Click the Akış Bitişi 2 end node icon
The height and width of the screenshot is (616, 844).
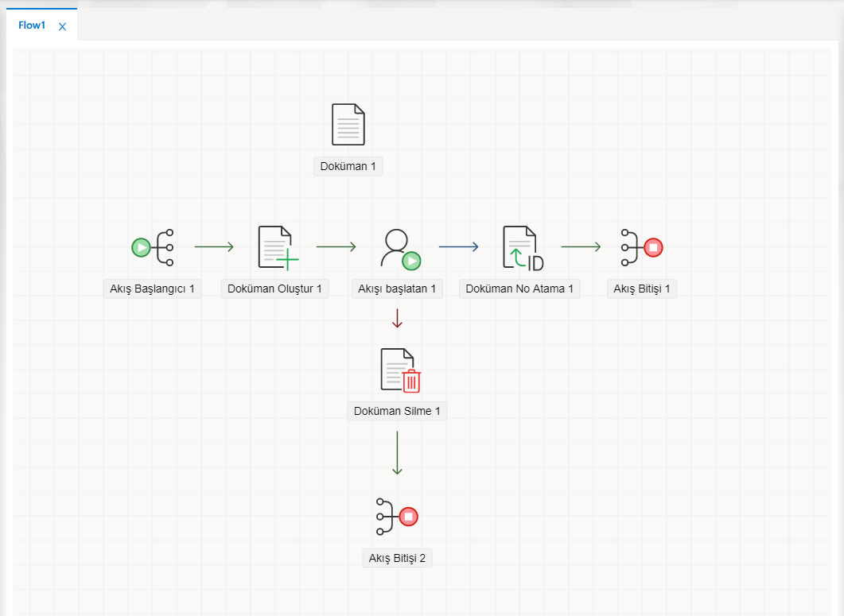point(397,517)
